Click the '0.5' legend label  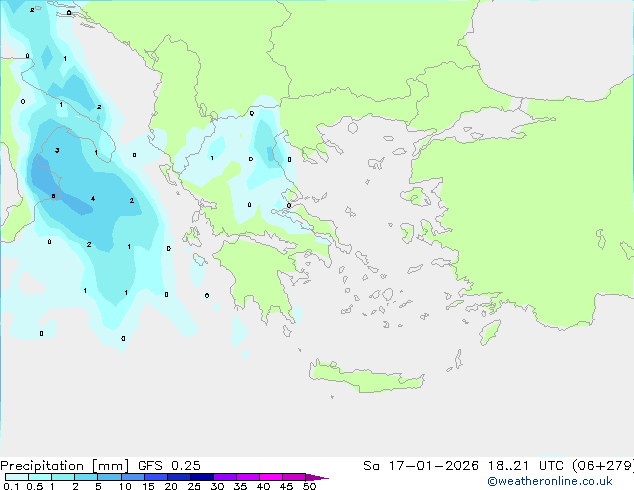click(x=35, y=486)
